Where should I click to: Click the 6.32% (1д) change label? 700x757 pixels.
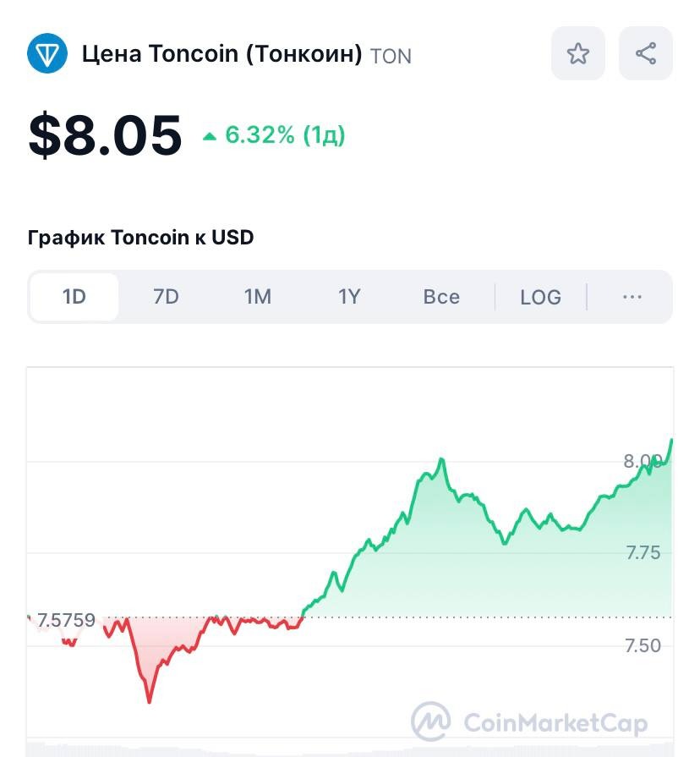[285, 135]
